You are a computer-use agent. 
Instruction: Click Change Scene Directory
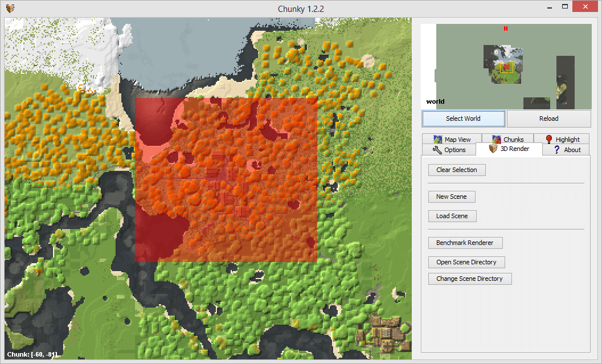pyautogui.click(x=470, y=279)
